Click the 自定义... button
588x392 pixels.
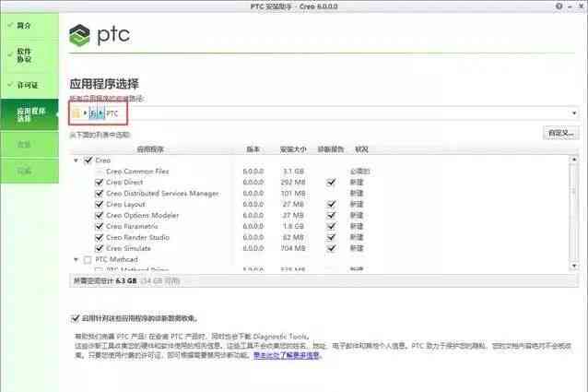tap(560, 133)
